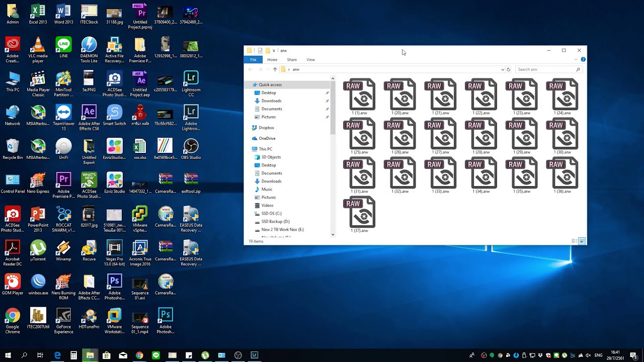This screenshot has width=644, height=362.
Task: Go up one folder level in Explorer
Action: point(275,69)
